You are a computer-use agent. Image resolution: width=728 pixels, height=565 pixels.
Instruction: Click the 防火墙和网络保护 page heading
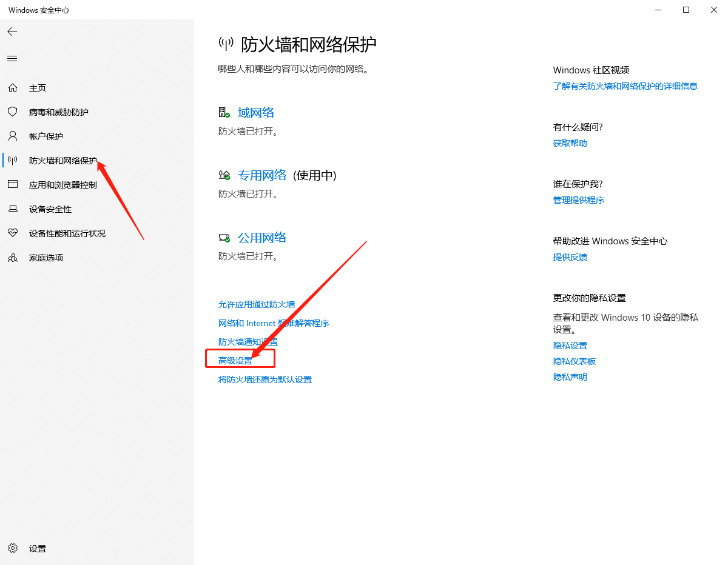pyautogui.click(x=309, y=44)
